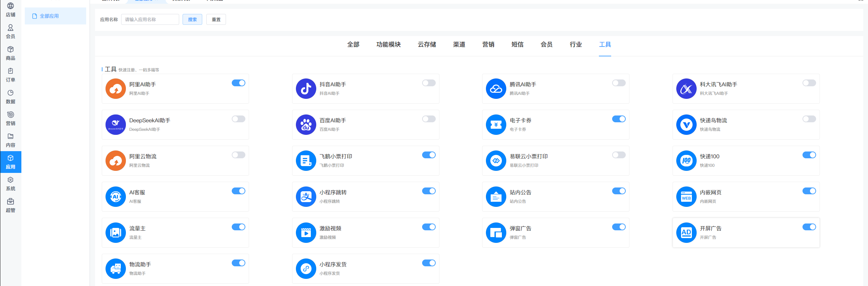Click the 阿里AI助手 app icon

(116, 89)
